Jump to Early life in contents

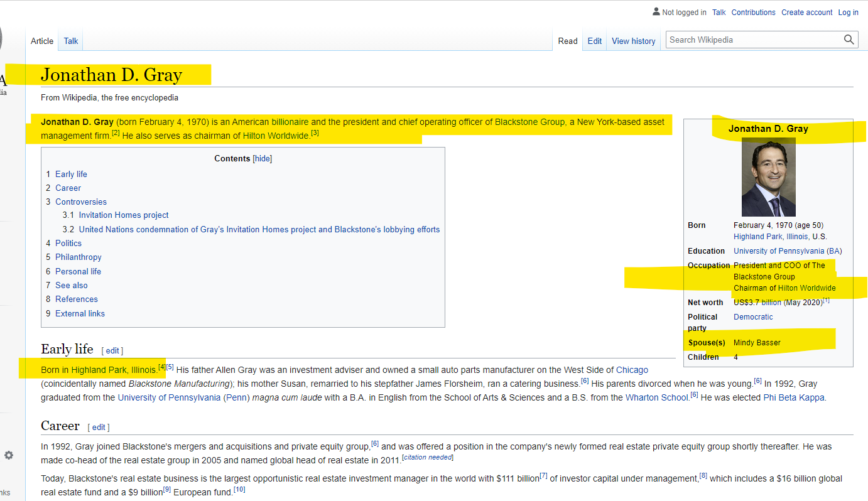(71, 174)
